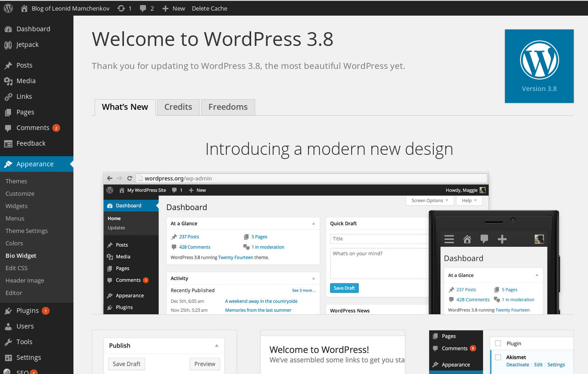Switch to the Credits tab
The width and height of the screenshot is (588, 374).
178,107
